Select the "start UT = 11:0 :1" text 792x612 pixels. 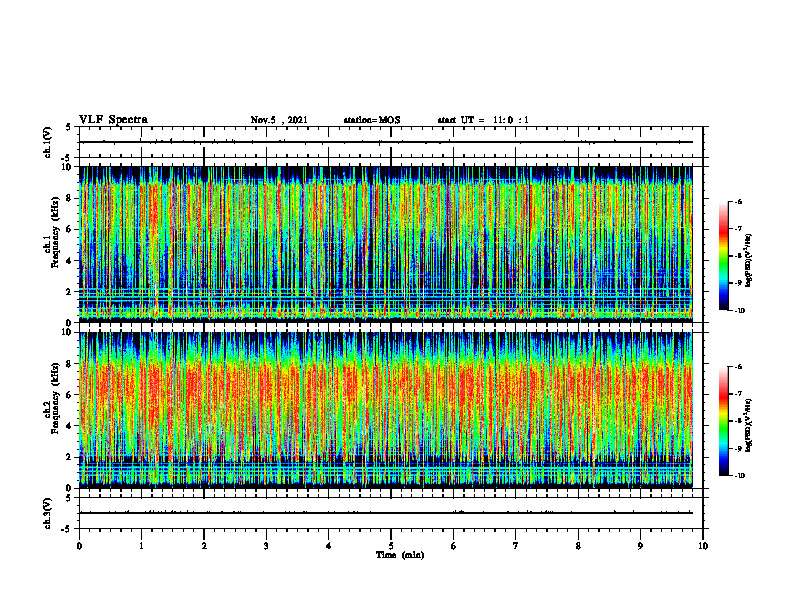click(x=483, y=120)
